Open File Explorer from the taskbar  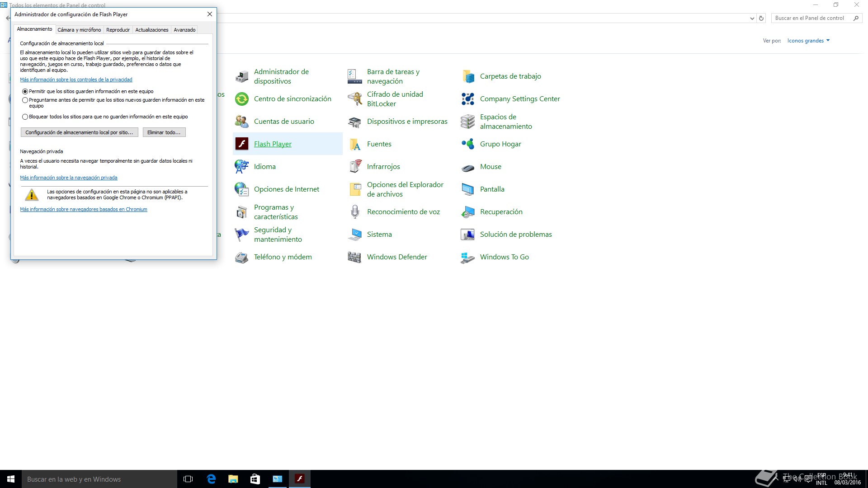pyautogui.click(x=233, y=479)
